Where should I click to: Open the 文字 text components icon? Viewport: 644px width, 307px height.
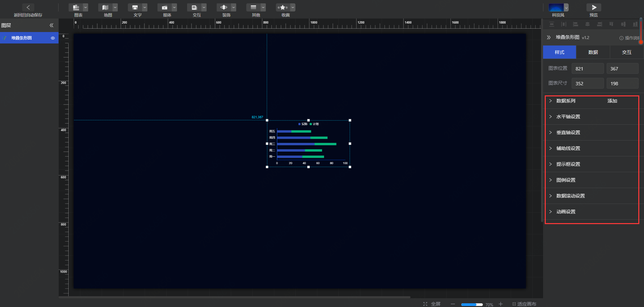(x=135, y=7)
